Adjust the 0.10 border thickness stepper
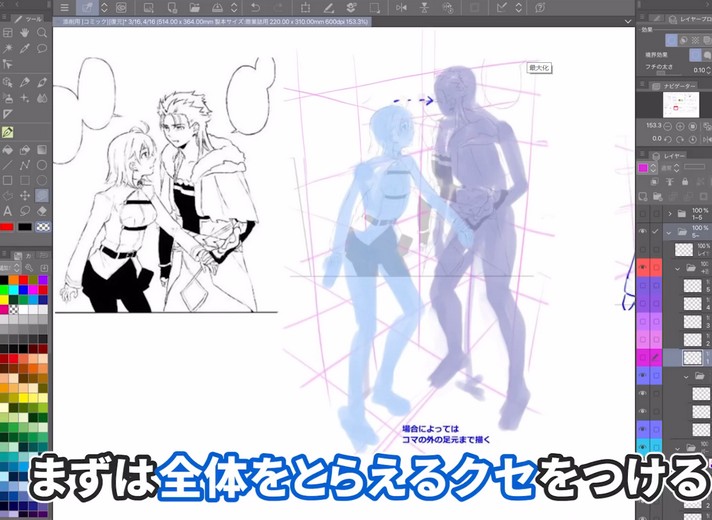Viewport: 712px width, 520px height. [709, 70]
